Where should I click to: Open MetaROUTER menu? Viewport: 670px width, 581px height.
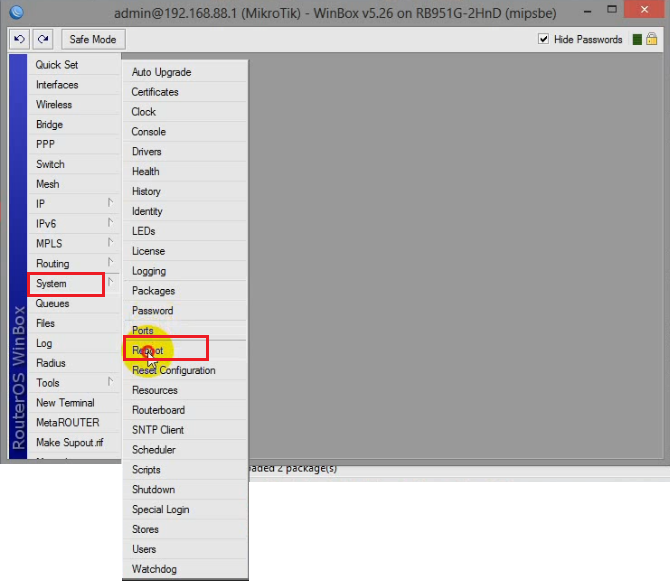click(73, 423)
